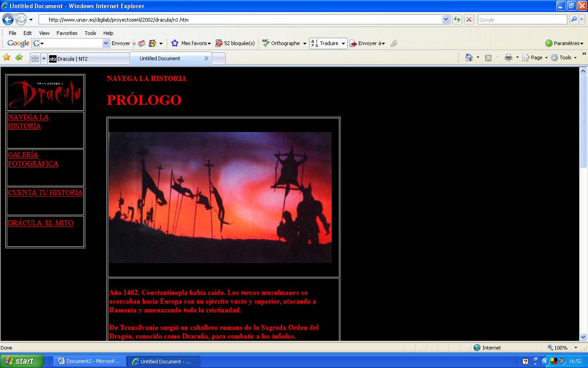Click the 52 bloquée(s) popup blocker
This screenshot has height=368, width=588.
[235, 43]
